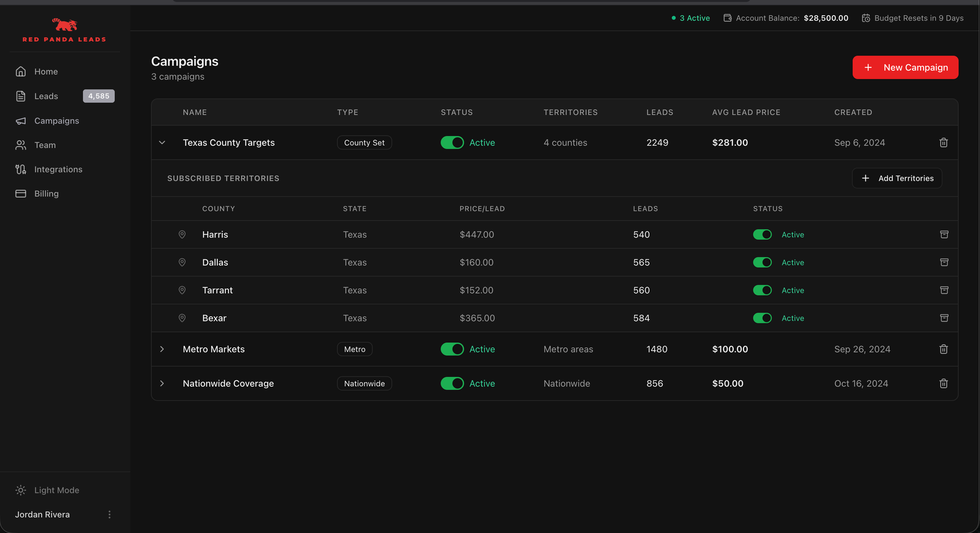This screenshot has height=533, width=980.
Task: Click trash icon for Metro Markets campaign
Action: [943, 349]
